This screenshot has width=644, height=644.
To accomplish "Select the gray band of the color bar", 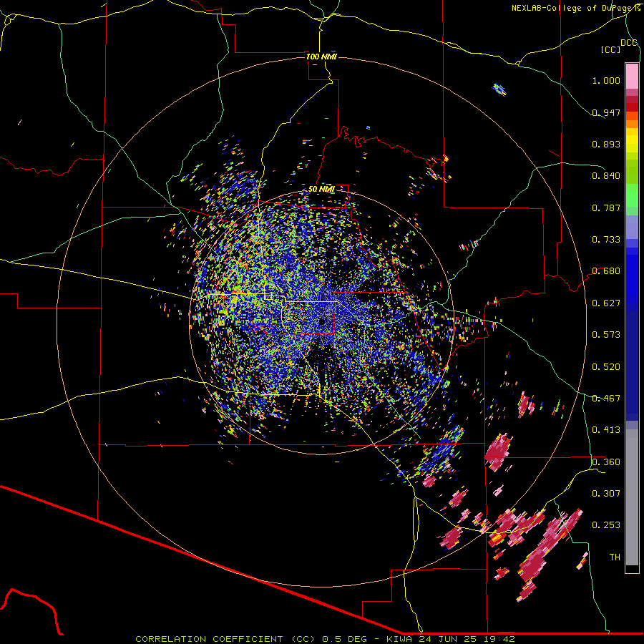I will coord(632,497).
